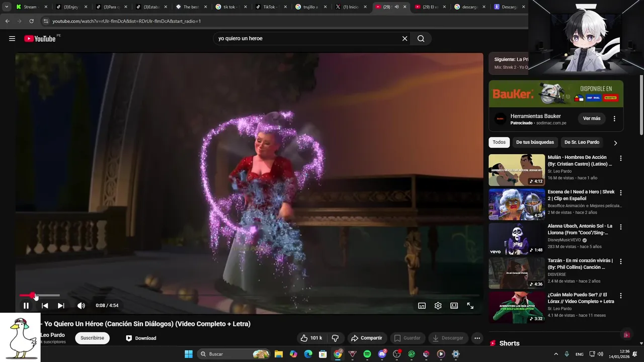Open File Explorer from the taskbar
Screen dimensions: 644x362
[279, 354]
